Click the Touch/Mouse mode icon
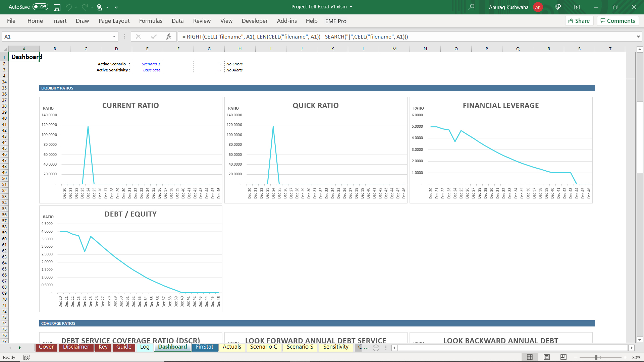644x362 pixels. point(99,7)
